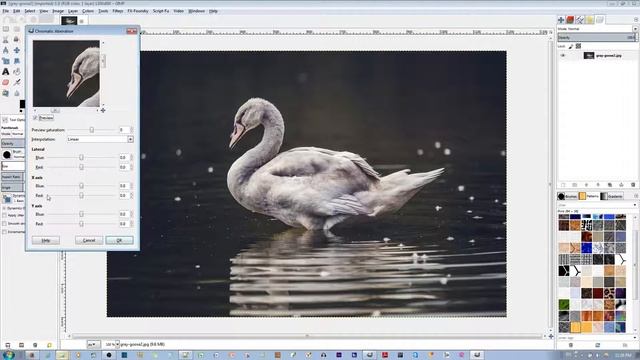Enable the Smooth stroke checkbox
Screen dimensions: 640x360
tap(4, 224)
